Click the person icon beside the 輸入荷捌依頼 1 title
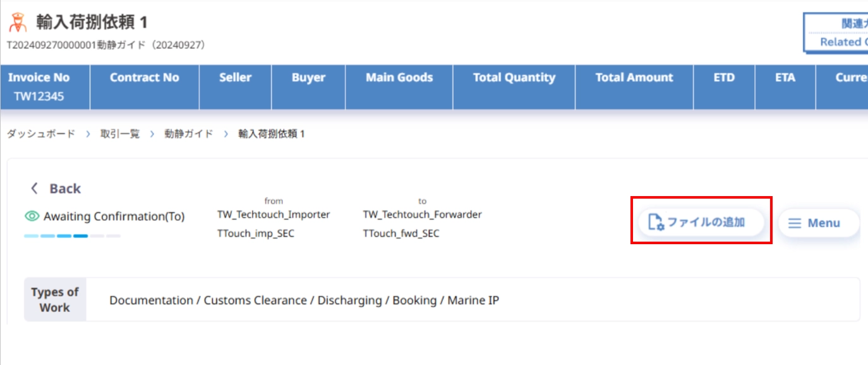868x365 pixels. pyautogui.click(x=17, y=23)
